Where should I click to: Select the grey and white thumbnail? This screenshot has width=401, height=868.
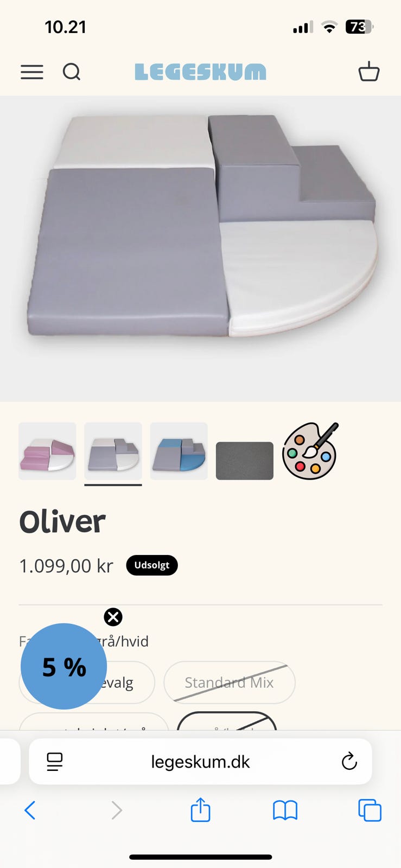(113, 451)
